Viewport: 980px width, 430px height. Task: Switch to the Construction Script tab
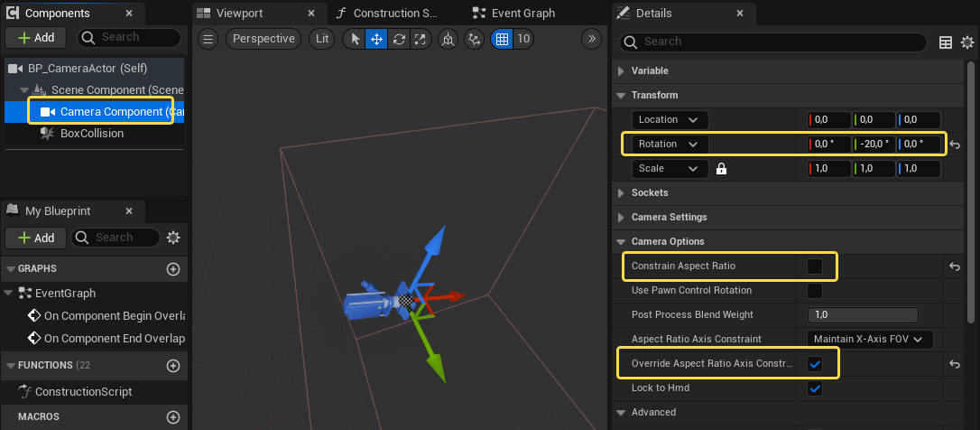385,14
